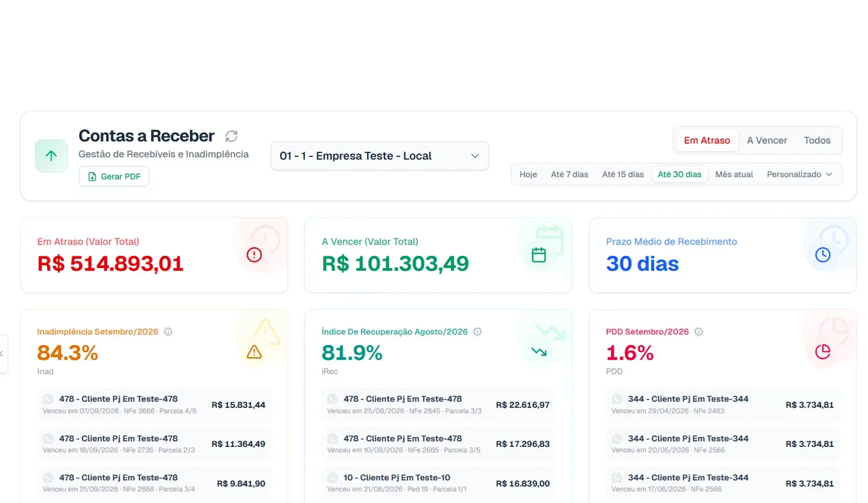Click the R$ 101.303,49 value
Screen dimensions: 868x503
pyautogui.click(x=395, y=264)
